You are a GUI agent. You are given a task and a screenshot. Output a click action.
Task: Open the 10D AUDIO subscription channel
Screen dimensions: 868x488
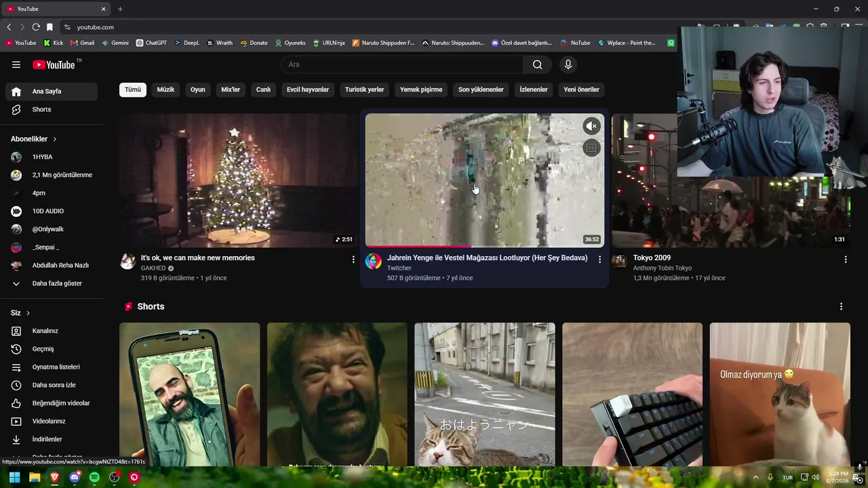(52, 211)
